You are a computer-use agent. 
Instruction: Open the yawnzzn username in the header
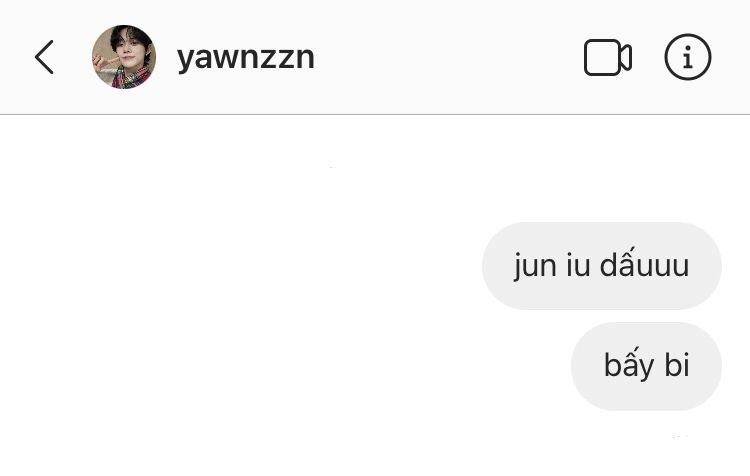[x=245, y=57]
